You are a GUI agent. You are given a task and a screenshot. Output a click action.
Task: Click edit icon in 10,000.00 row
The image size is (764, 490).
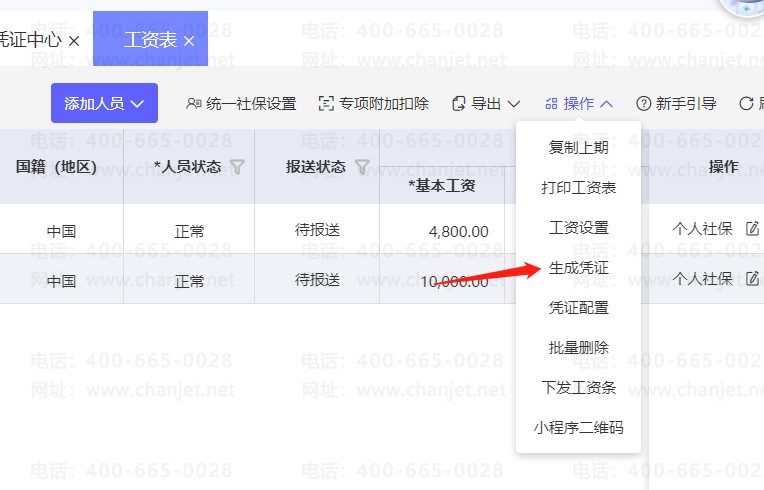pos(753,278)
